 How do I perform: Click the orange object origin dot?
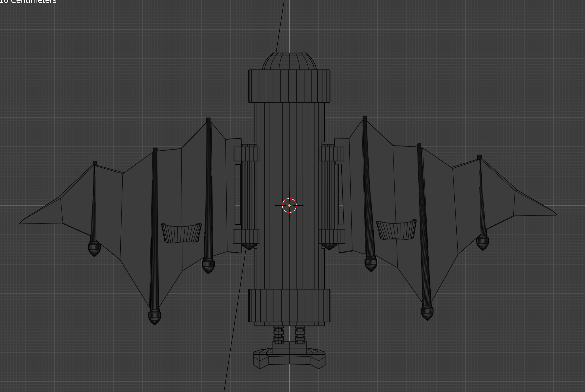pos(289,205)
